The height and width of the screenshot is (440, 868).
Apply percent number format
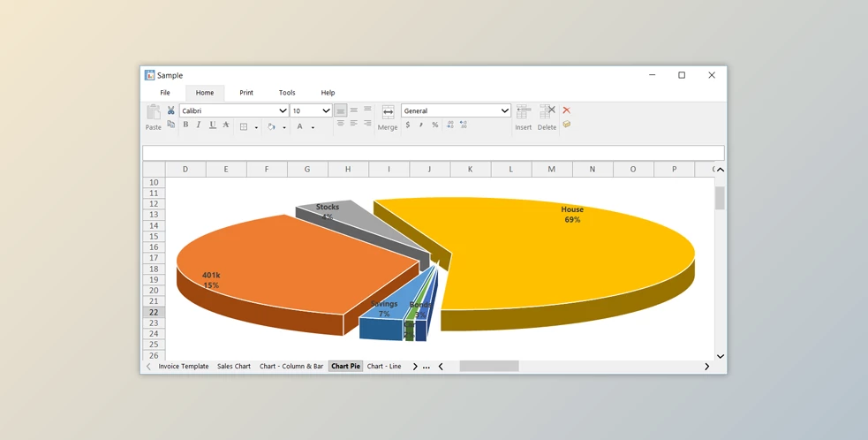pos(435,125)
